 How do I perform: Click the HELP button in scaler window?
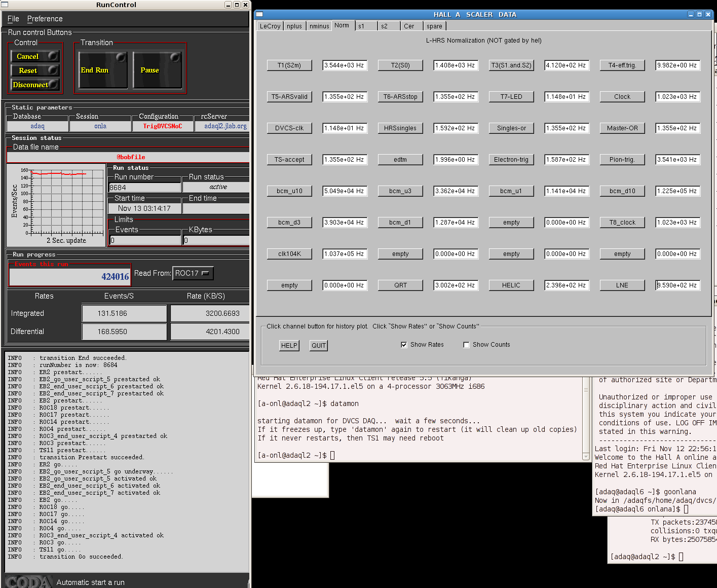click(x=289, y=346)
